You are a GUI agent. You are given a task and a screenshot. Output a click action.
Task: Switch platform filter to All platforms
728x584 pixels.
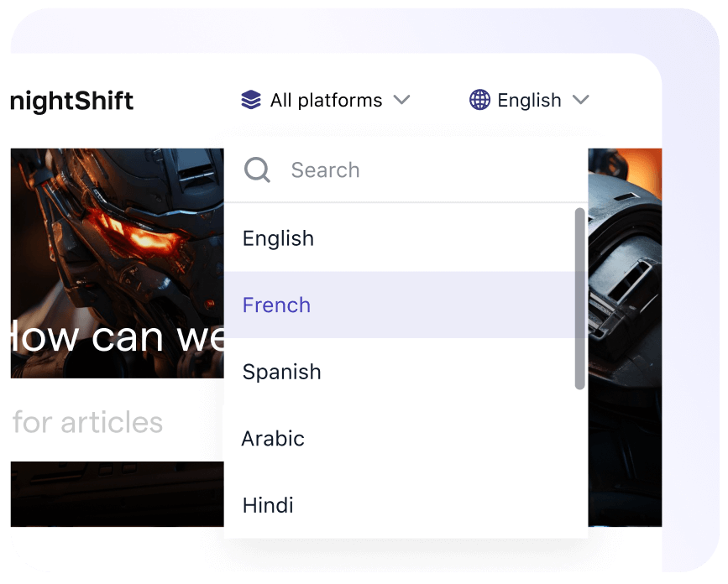(325, 100)
